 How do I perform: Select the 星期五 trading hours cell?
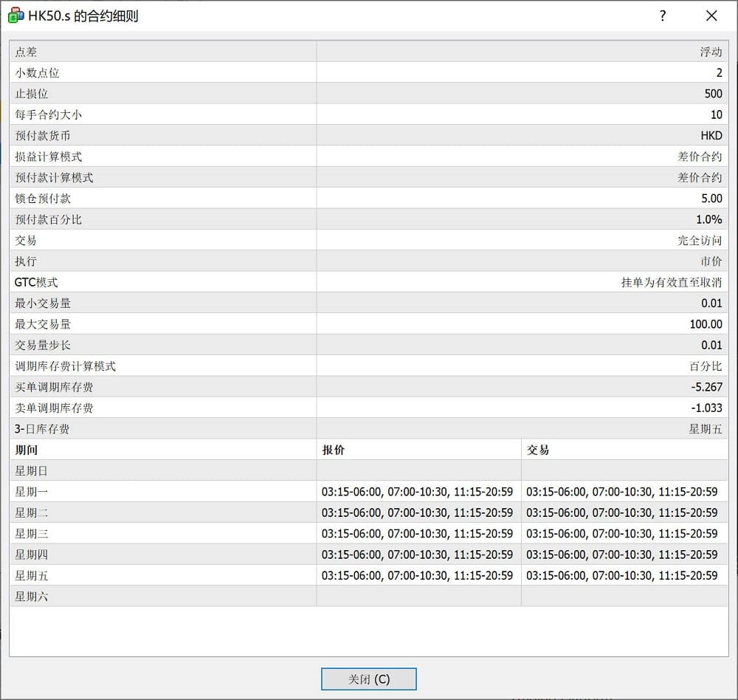621,575
